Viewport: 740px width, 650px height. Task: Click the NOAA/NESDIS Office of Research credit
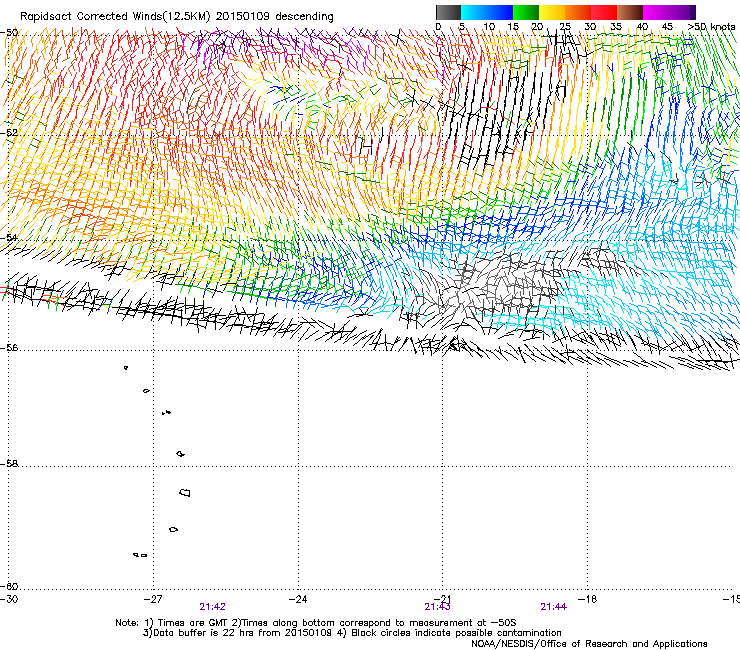pyautogui.click(x=589, y=644)
